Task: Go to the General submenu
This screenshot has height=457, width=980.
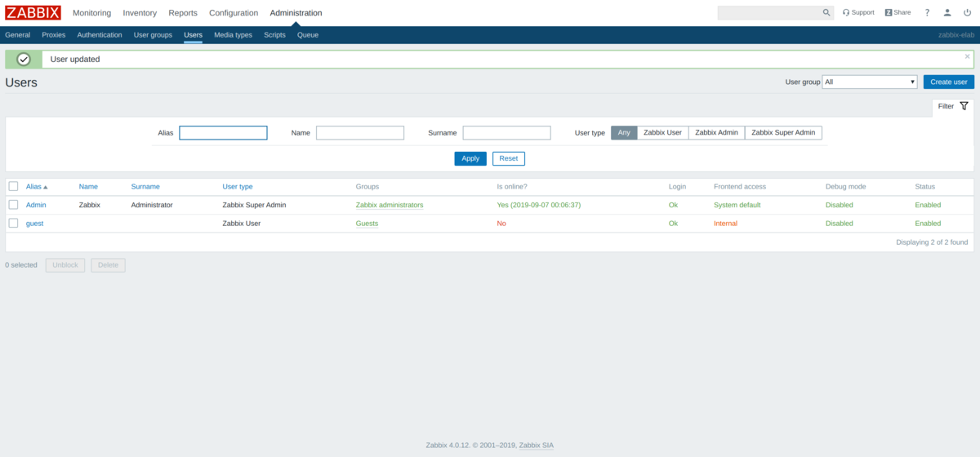Action: (x=18, y=35)
